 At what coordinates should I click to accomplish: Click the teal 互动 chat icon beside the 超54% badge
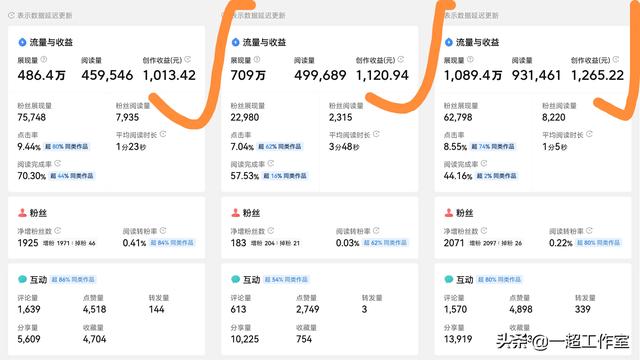236,279
